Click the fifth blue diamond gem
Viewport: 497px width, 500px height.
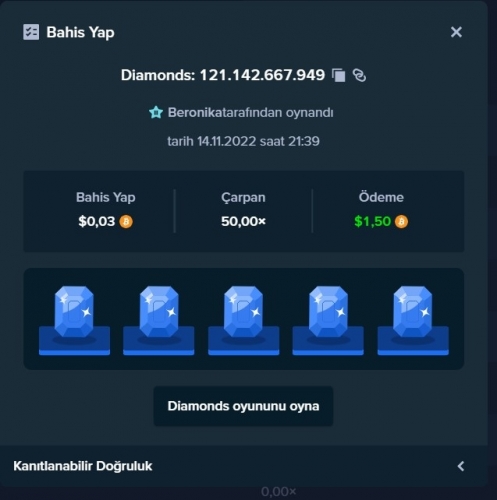coord(413,312)
